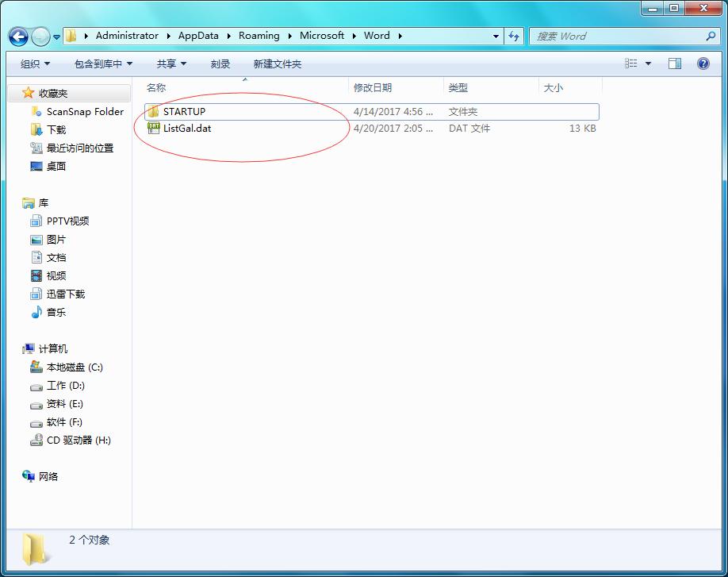Select the ListGal.dat file icon
Screen dimensions: 728x577
click(153, 129)
